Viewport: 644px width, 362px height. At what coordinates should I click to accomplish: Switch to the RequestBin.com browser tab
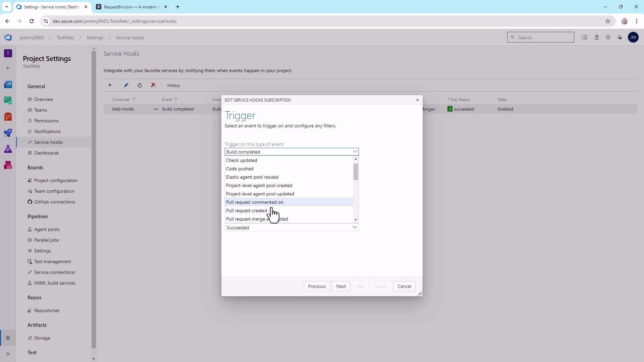coord(131,7)
